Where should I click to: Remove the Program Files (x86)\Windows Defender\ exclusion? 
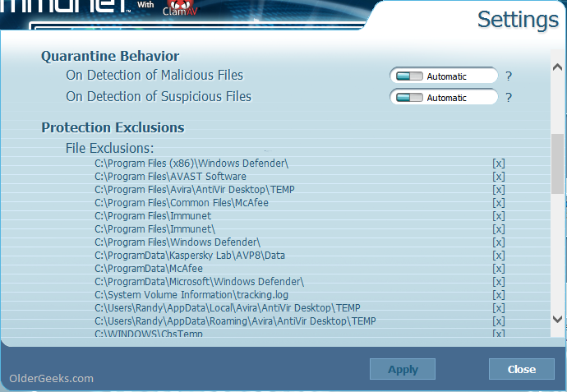tap(498, 164)
